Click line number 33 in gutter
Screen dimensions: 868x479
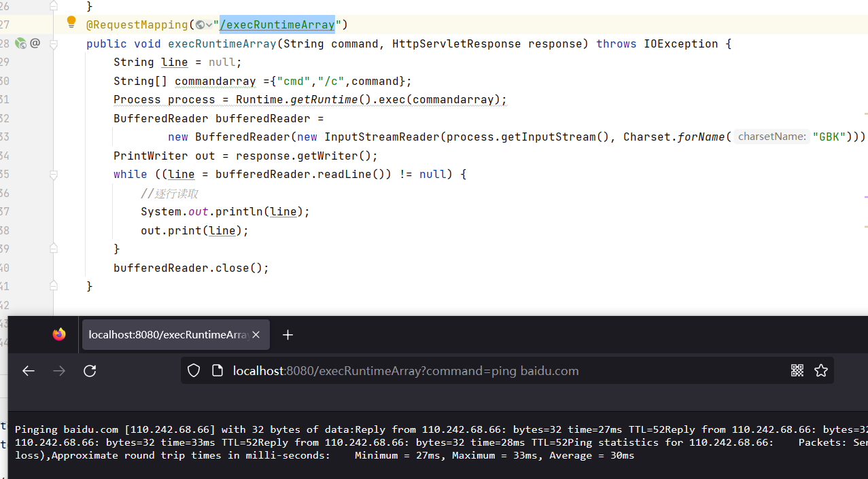tap(4, 137)
